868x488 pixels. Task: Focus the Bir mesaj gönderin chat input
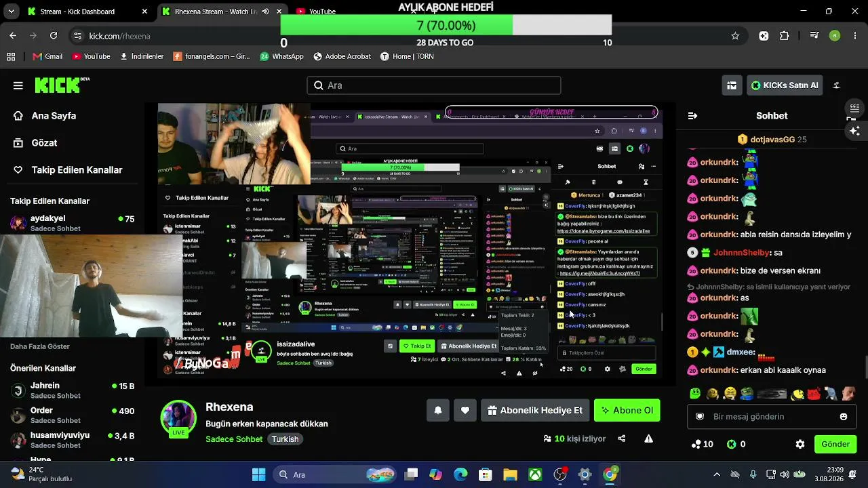tap(771, 417)
